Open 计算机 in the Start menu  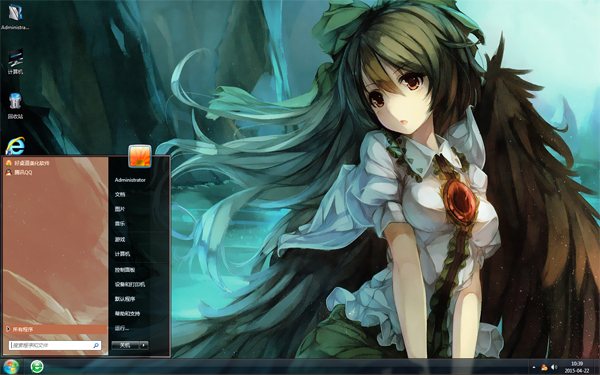[122, 254]
